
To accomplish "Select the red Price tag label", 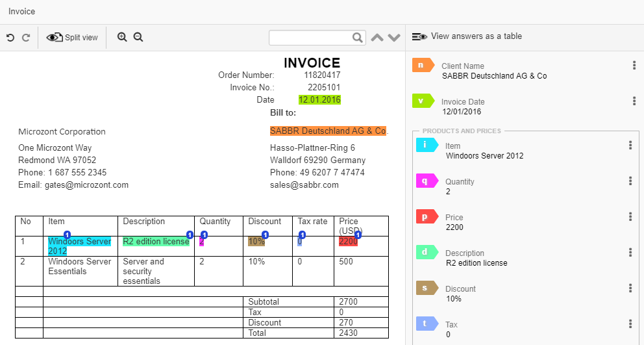I will click(427, 216).
